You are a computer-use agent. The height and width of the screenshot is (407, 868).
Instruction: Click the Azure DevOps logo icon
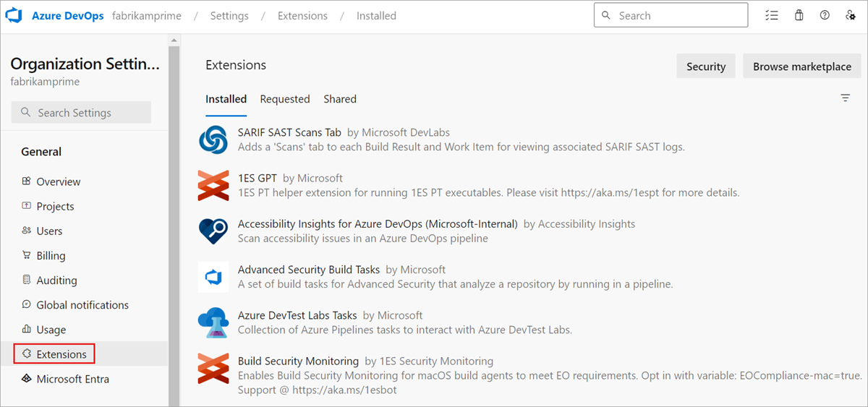(17, 15)
